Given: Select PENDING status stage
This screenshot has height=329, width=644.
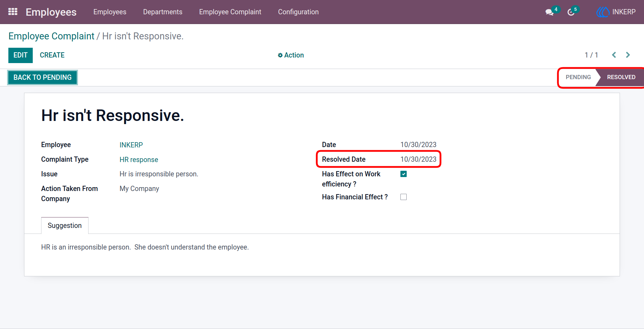Looking at the screenshot, I should coord(578,77).
